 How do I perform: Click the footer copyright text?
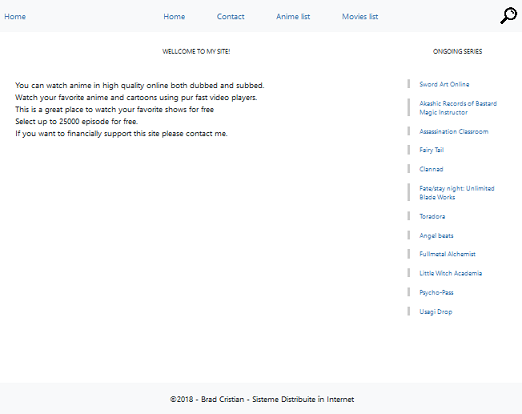click(x=262, y=399)
